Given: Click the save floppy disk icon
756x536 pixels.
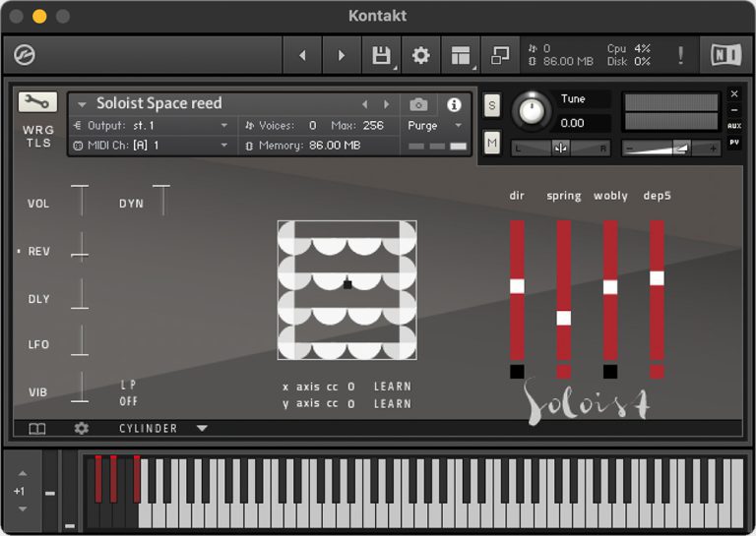Looking at the screenshot, I should coord(381,56).
